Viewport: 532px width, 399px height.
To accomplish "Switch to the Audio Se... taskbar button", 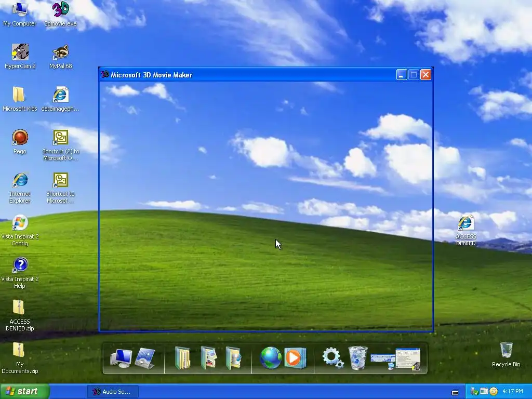I will pyautogui.click(x=112, y=392).
